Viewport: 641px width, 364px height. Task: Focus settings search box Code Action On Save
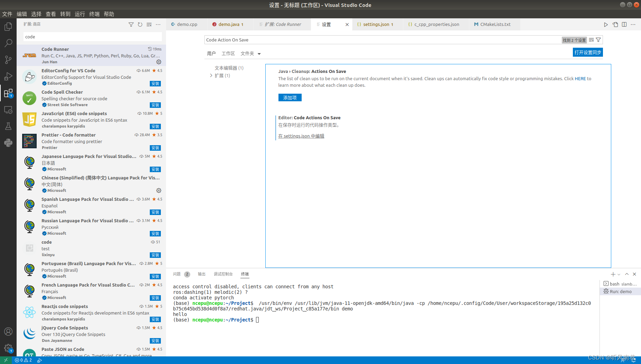[x=382, y=40]
